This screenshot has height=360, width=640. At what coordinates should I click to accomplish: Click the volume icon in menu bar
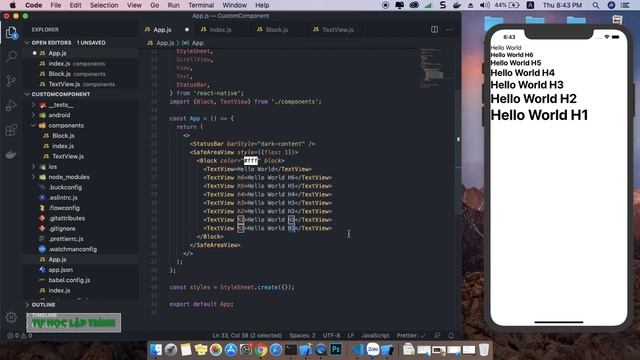pos(485,5)
